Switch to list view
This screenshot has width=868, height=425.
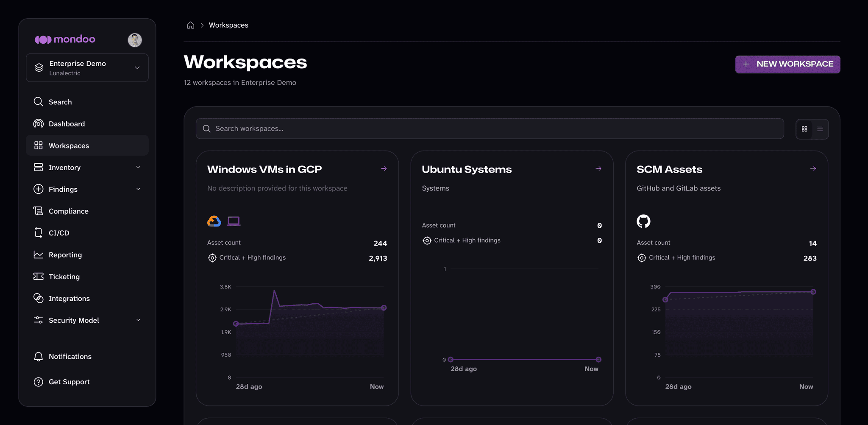820,129
